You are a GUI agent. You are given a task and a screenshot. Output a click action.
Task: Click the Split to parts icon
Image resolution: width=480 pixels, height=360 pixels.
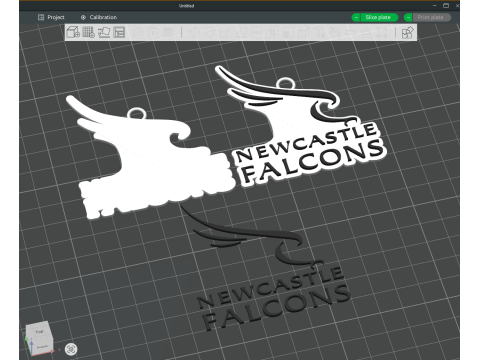pyautogui.click(x=154, y=32)
